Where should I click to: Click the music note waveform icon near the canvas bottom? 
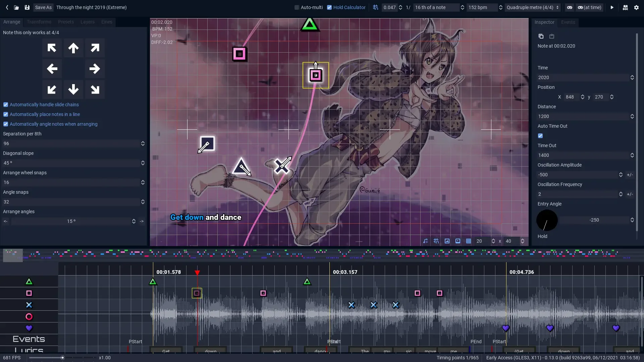click(x=425, y=241)
